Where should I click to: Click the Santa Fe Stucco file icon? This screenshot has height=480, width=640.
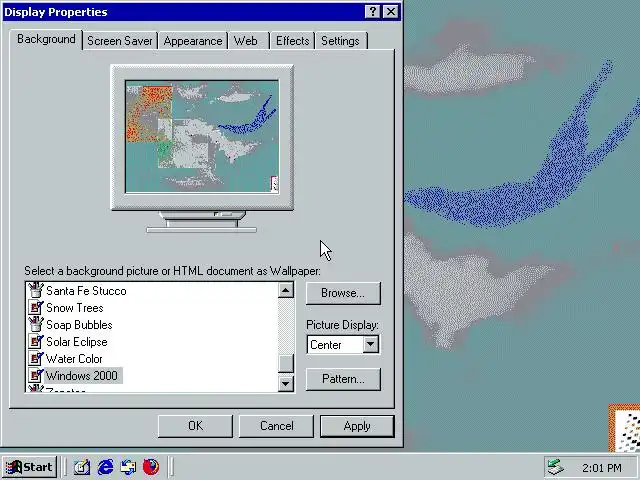click(36, 290)
